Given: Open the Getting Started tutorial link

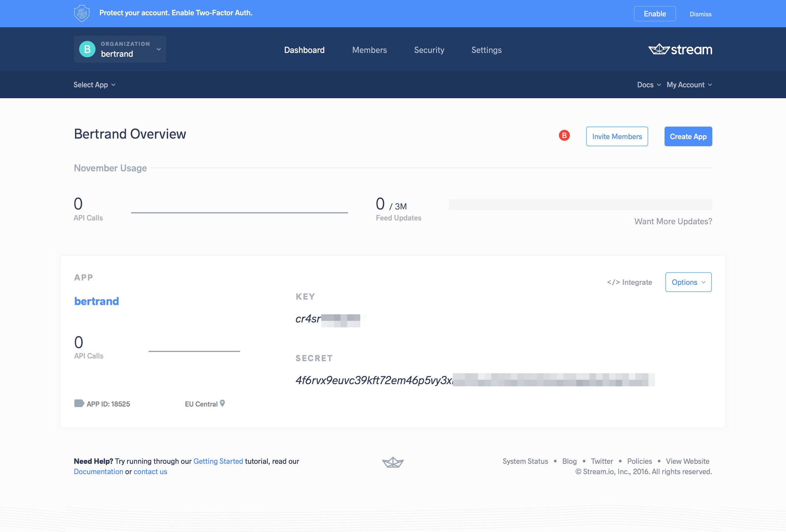Looking at the screenshot, I should point(218,461).
